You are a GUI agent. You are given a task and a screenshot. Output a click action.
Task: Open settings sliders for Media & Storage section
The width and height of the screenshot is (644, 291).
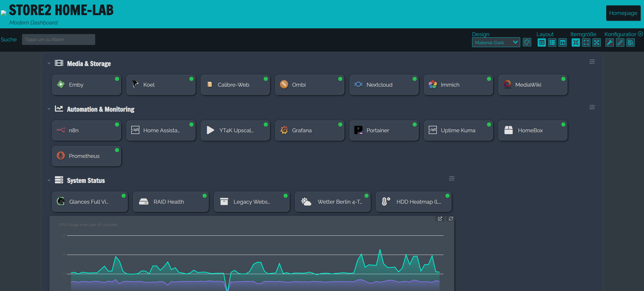(x=592, y=62)
